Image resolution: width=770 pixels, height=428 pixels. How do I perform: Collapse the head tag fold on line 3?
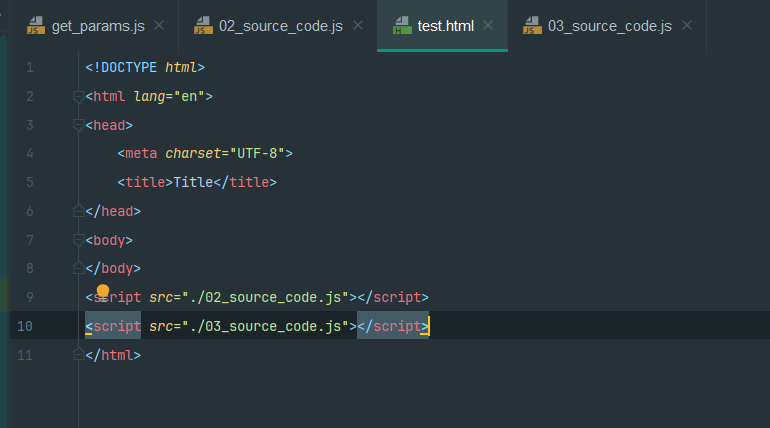point(78,126)
